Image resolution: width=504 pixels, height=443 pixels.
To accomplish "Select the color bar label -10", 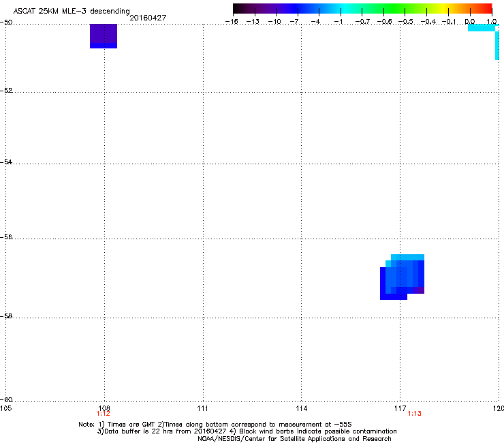I will pos(274,22).
